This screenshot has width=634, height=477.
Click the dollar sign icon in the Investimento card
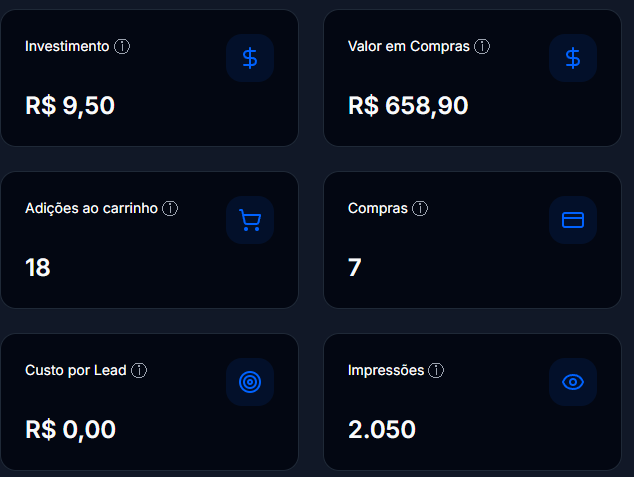250,58
